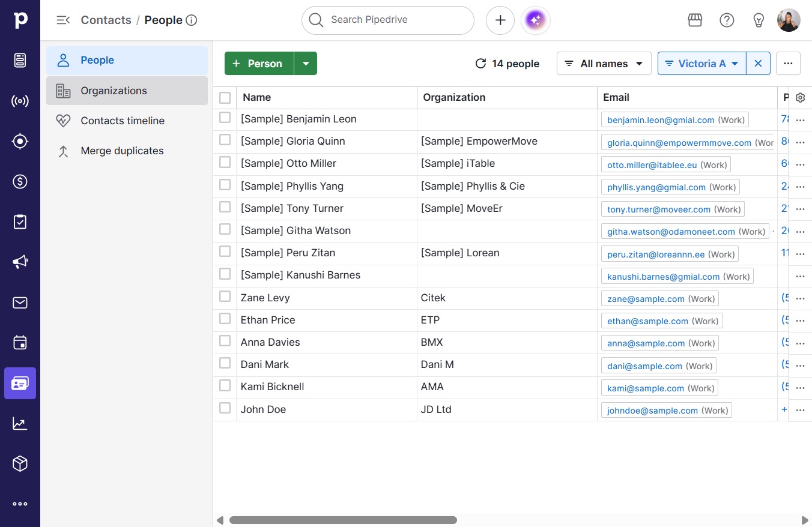Open row options for Benjamin Leon
The height and width of the screenshot is (527, 812).
click(x=800, y=120)
